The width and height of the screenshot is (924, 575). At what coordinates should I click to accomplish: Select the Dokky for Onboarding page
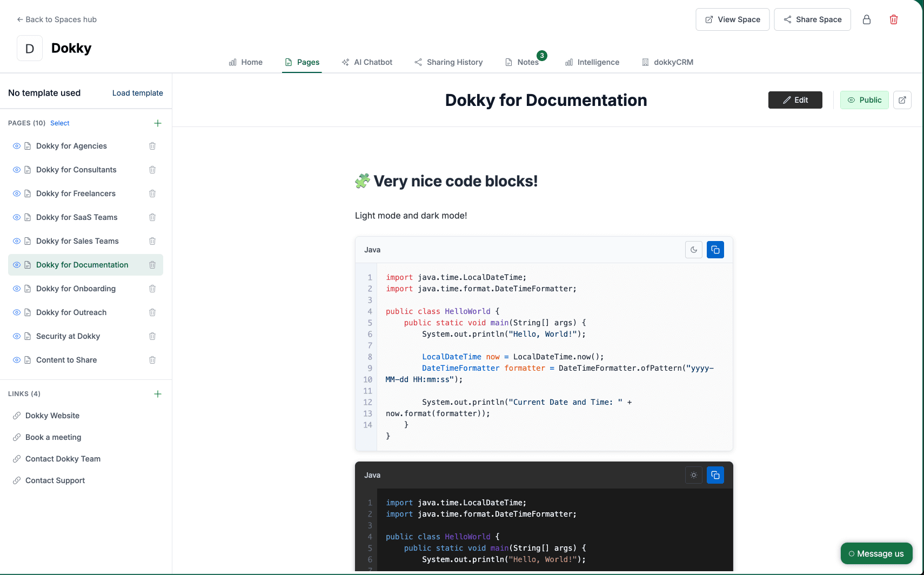tap(76, 289)
